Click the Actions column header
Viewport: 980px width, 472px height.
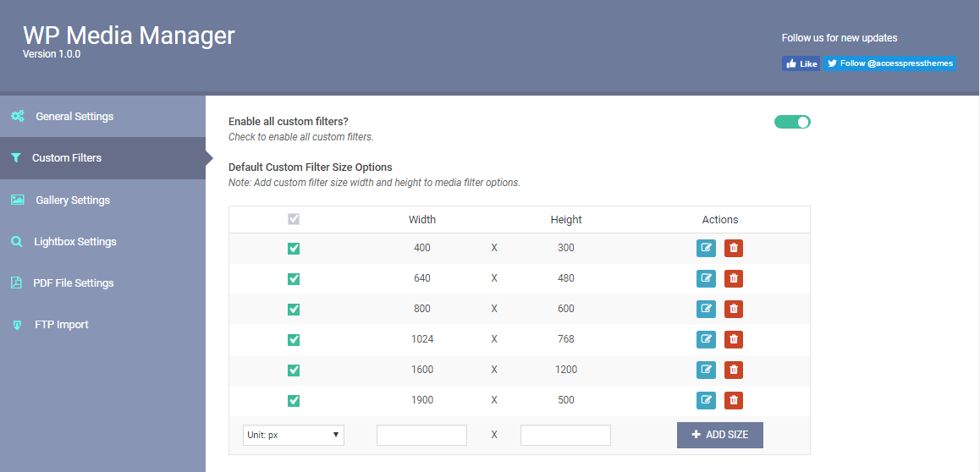[x=720, y=219]
